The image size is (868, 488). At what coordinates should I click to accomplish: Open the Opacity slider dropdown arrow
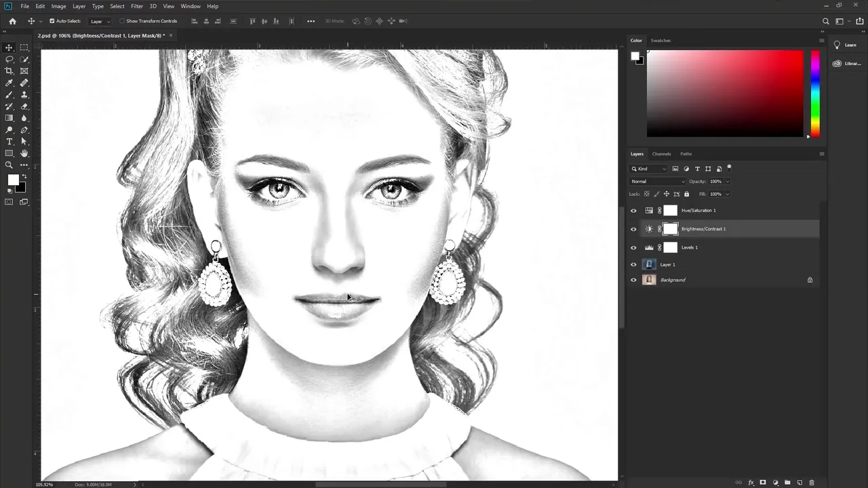click(x=728, y=182)
